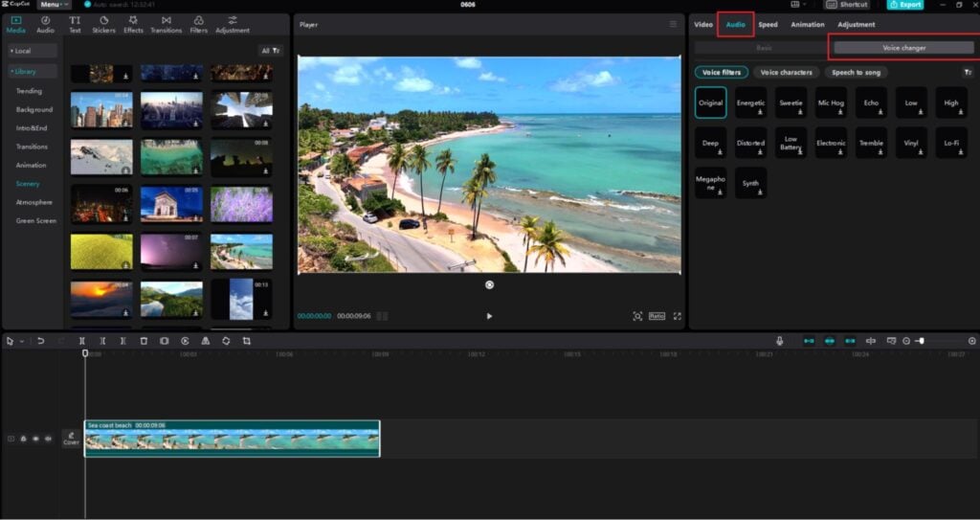Select the Voice characters button

point(786,73)
